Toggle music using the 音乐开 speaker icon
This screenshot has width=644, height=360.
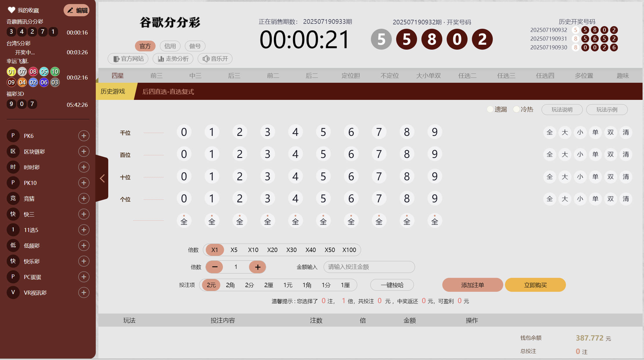[207, 58]
